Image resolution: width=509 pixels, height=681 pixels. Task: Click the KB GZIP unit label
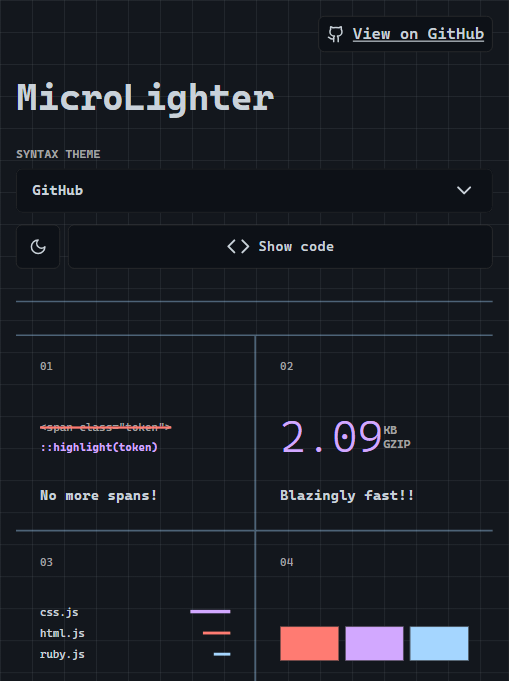397,437
